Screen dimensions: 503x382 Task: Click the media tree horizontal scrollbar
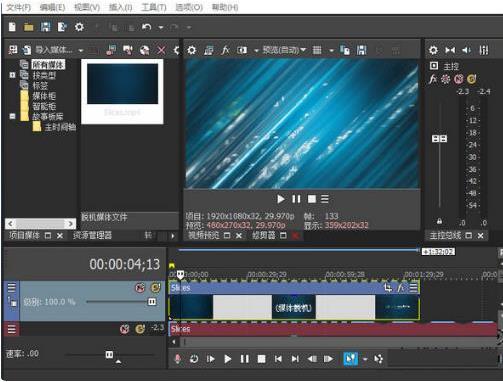click(x=40, y=223)
